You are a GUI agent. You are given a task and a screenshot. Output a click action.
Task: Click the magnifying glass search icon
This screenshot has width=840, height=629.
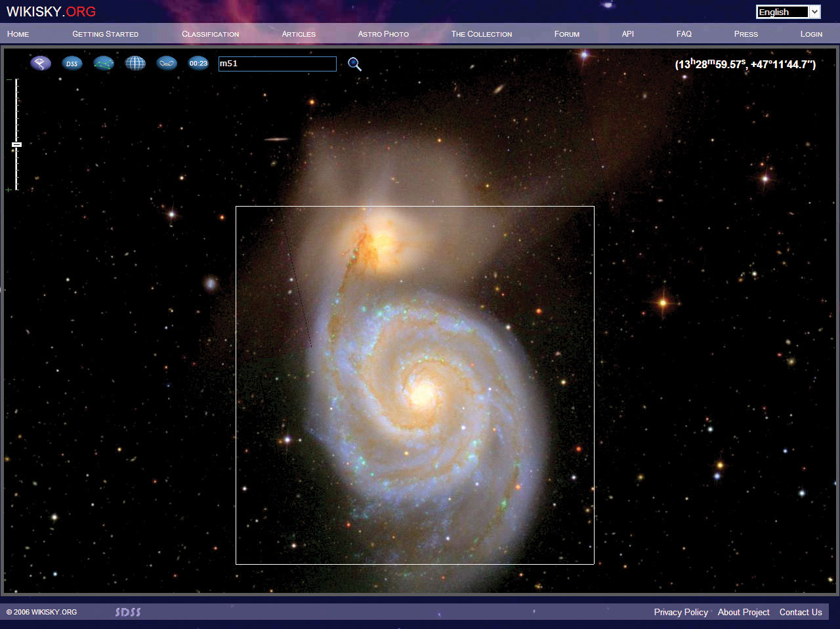point(354,64)
